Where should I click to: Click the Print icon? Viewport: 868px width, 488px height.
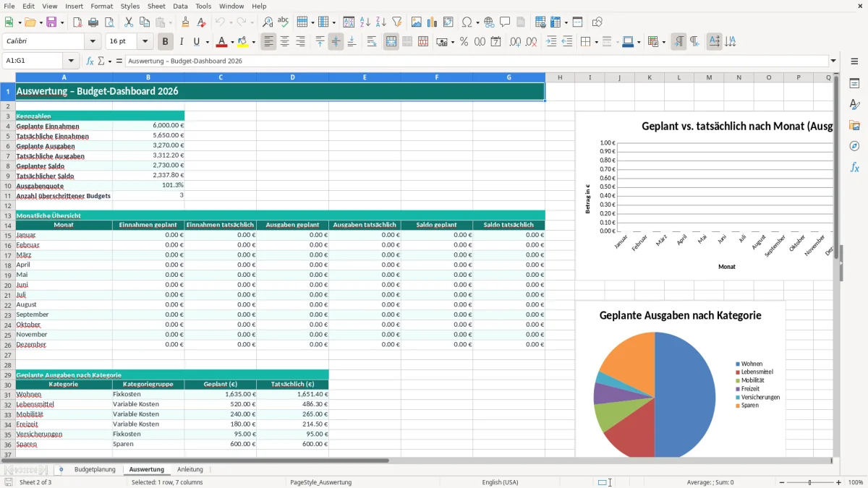click(x=93, y=22)
